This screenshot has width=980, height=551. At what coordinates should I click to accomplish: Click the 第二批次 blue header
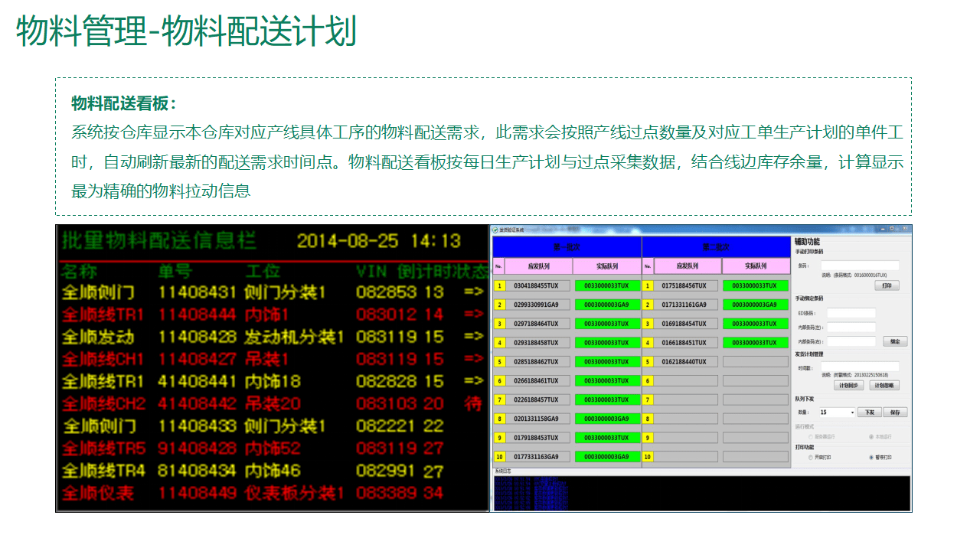pyautogui.click(x=716, y=246)
